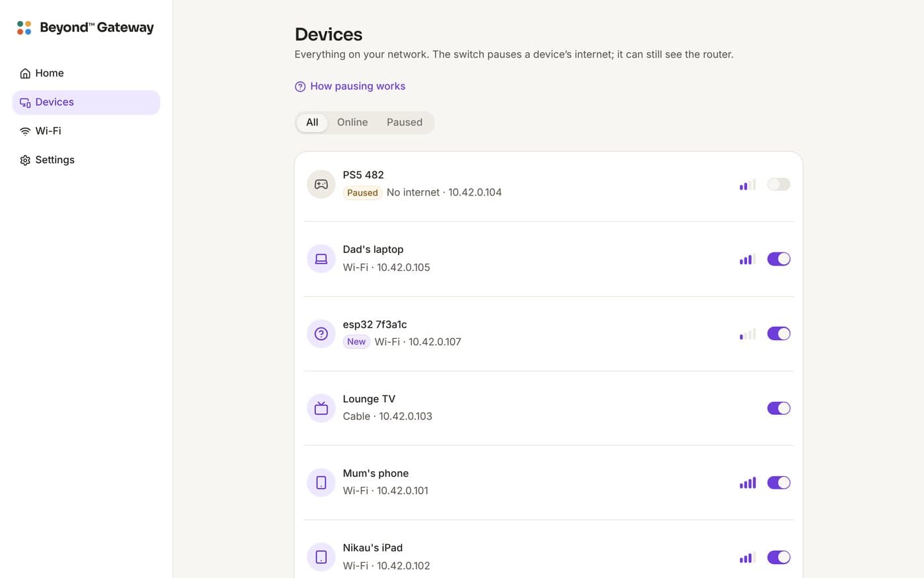Click Nikau's iPad device name
The height and width of the screenshot is (578, 924).
click(x=373, y=548)
